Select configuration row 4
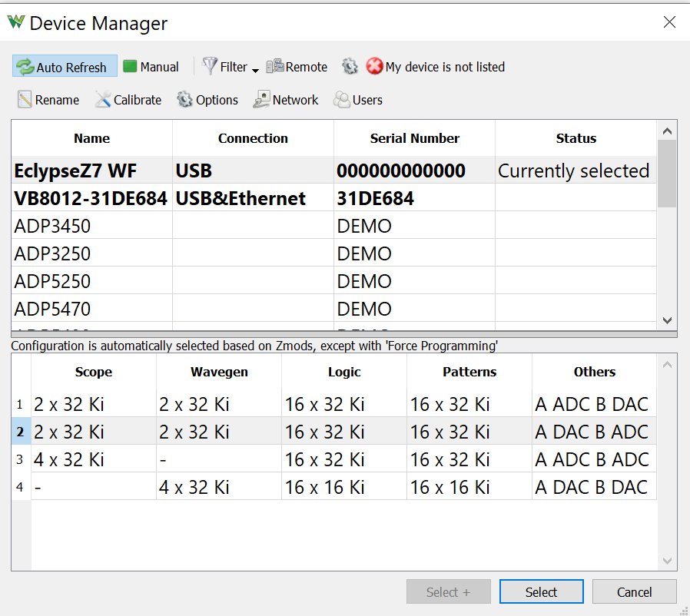The image size is (690, 616). [x=333, y=487]
